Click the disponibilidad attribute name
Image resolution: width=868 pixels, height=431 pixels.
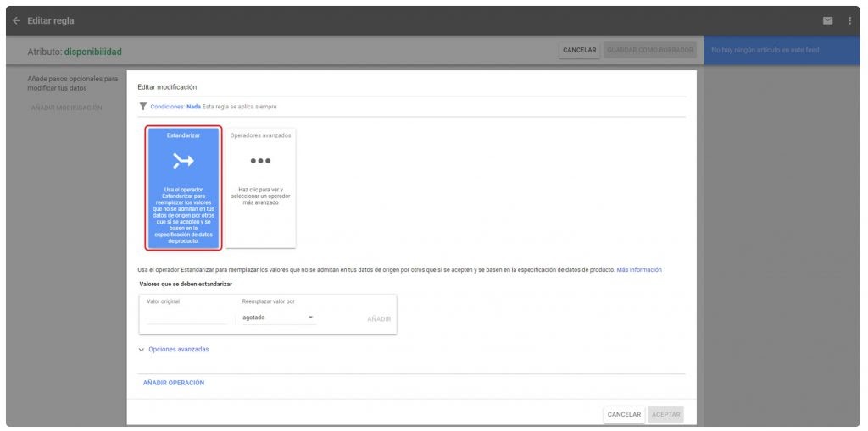click(93, 52)
